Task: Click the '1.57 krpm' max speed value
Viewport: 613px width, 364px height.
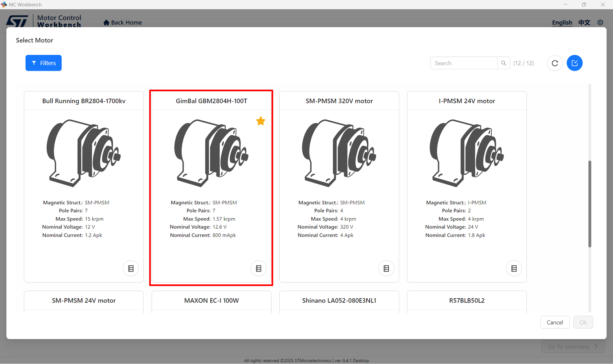Action: coord(224,219)
